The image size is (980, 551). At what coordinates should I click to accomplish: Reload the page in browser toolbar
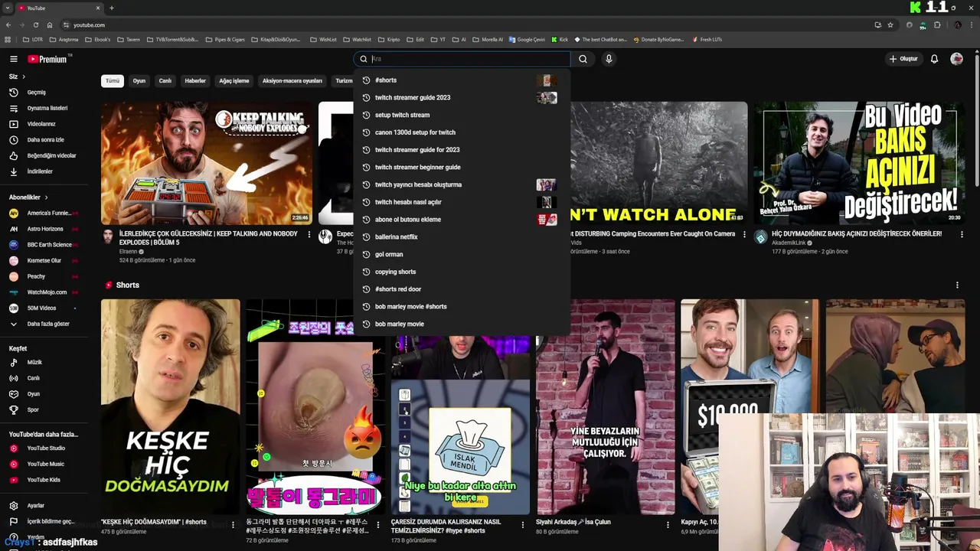coord(35,24)
